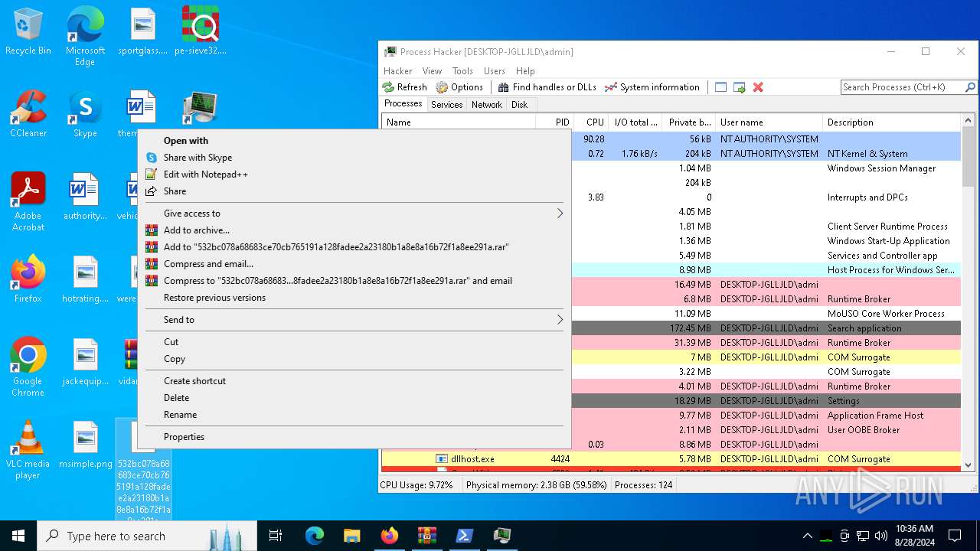The width and height of the screenshot is (980, 551).
Task: Open the hotrating image file on desktop
Action: coord(85,279)
